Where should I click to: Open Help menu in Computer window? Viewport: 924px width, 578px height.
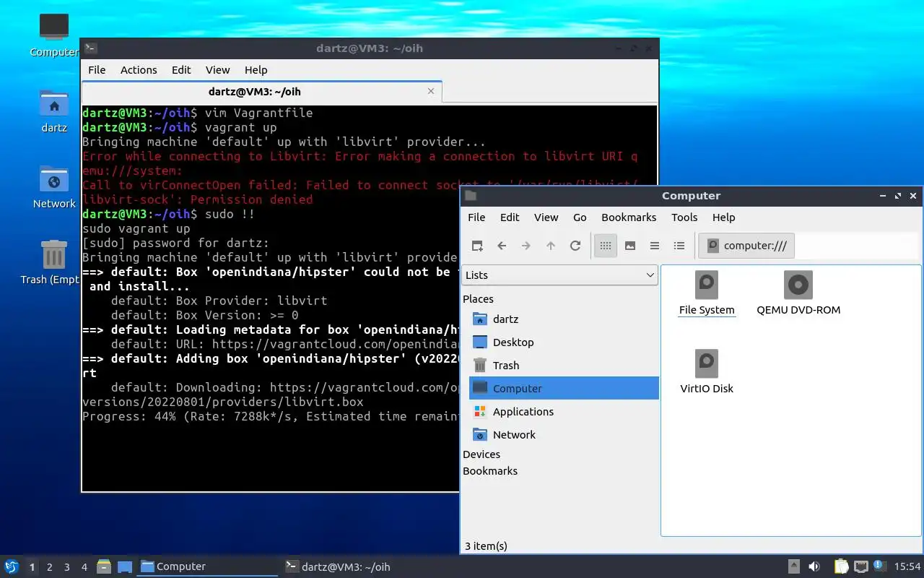pos(723,217)
